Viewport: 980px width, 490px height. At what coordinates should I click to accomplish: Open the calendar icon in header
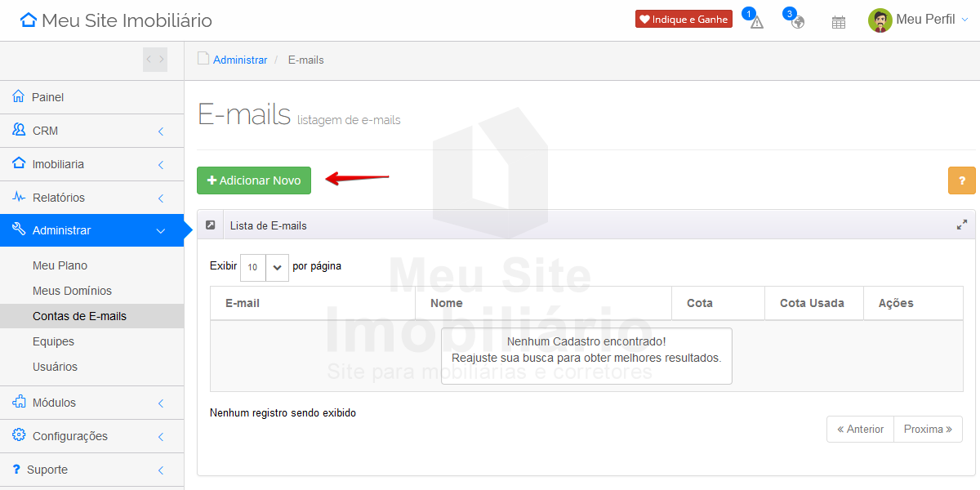[x=838, y=22]
